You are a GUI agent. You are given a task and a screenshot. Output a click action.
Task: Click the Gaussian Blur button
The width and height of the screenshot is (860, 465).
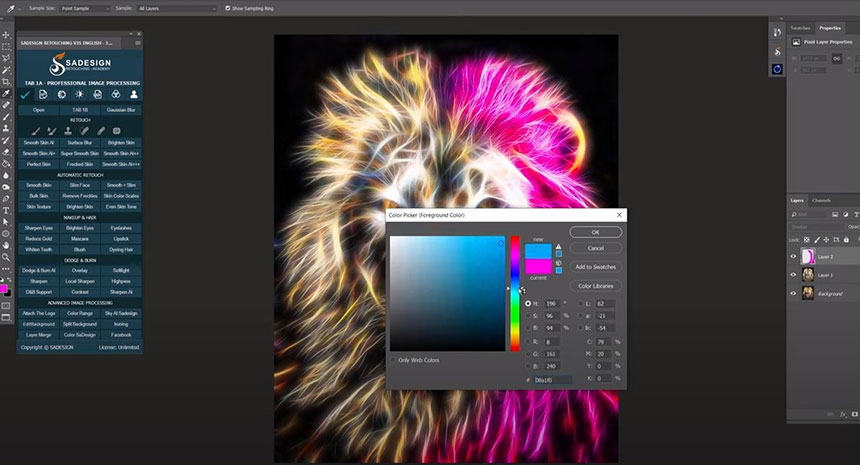[121, 110]
